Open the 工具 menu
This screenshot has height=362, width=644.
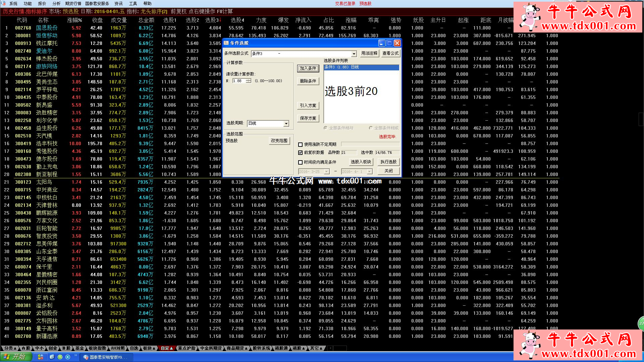pos(133,3)
